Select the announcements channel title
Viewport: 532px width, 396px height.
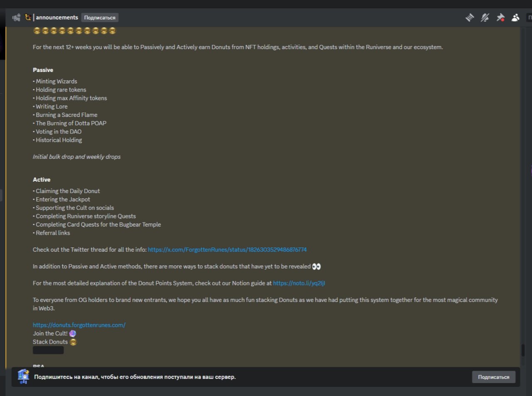(57, 17)
